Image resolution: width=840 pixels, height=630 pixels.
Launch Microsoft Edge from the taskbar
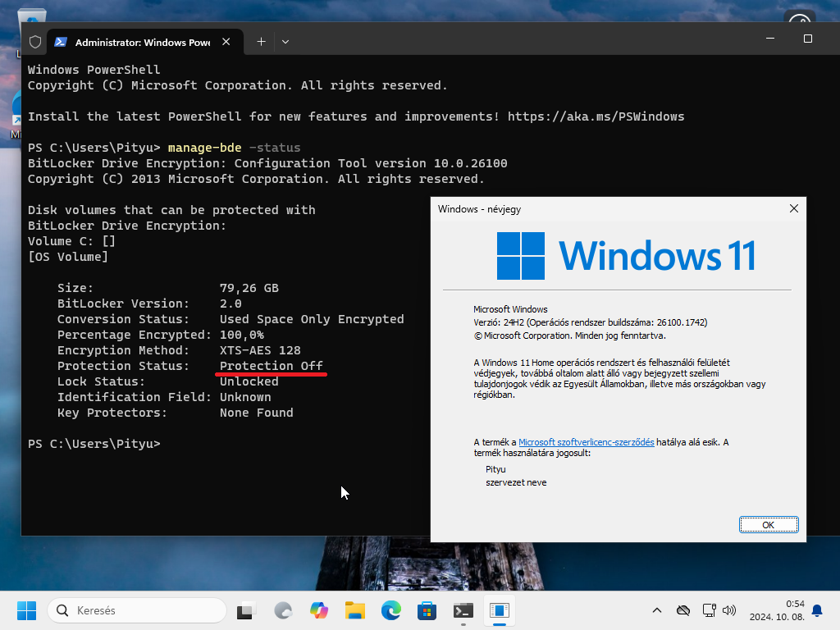pos(391,610)
